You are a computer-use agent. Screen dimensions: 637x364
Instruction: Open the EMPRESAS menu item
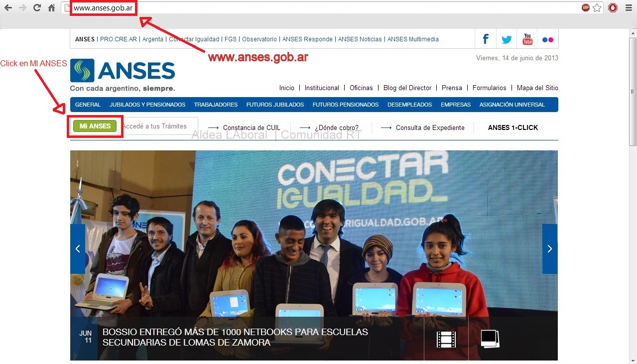[456, 105]
